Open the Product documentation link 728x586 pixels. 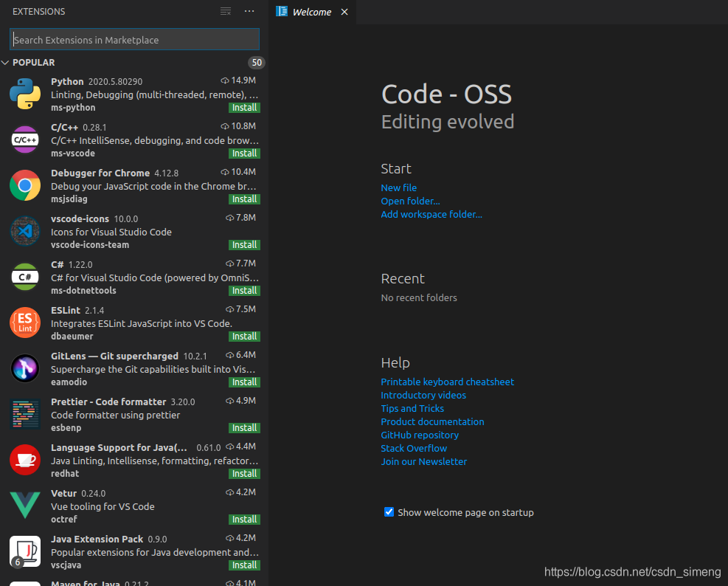(x=432, y=422)
